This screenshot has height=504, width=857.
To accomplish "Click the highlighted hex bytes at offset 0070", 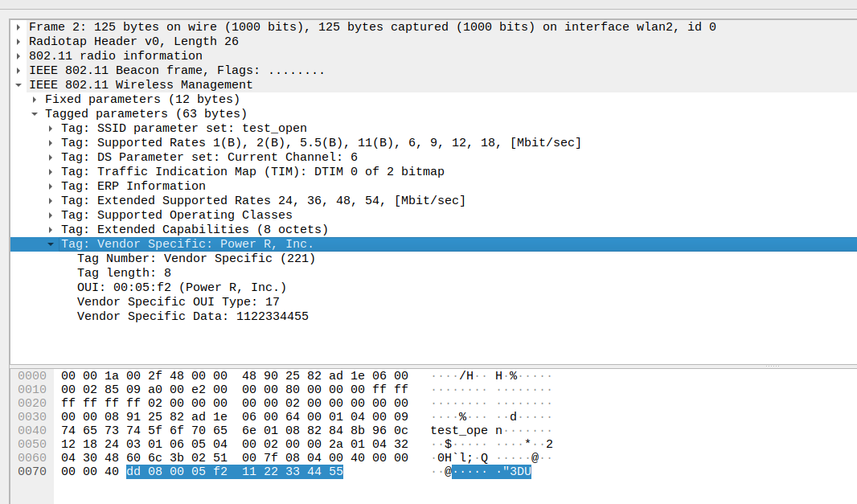I will [234, 472].
